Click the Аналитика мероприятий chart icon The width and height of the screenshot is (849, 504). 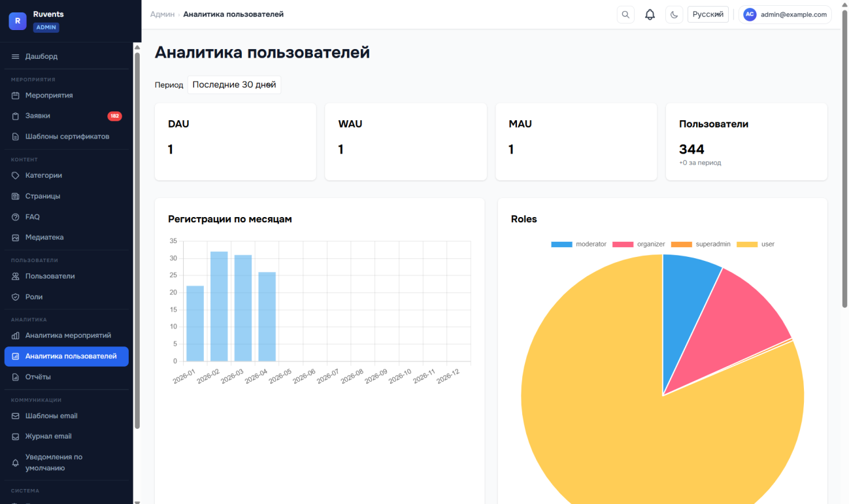(x=16, y=335)
